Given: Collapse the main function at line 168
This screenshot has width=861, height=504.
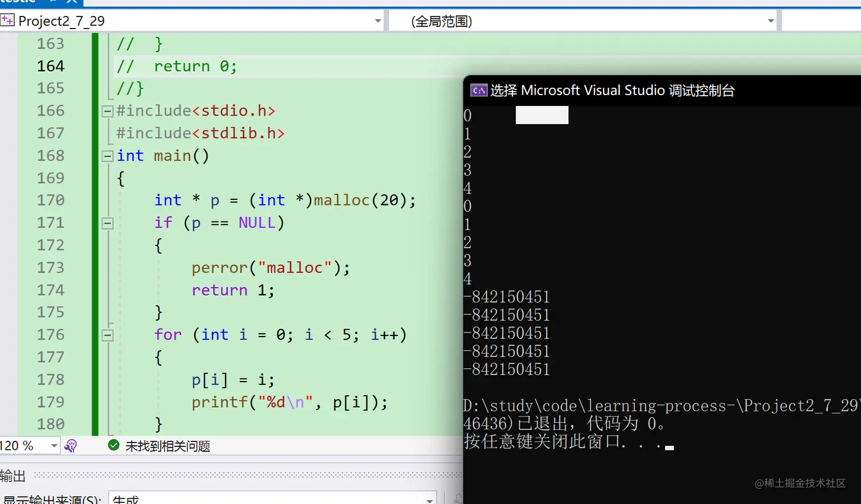Looking at the screenshot, I should [x=107, y=156].
